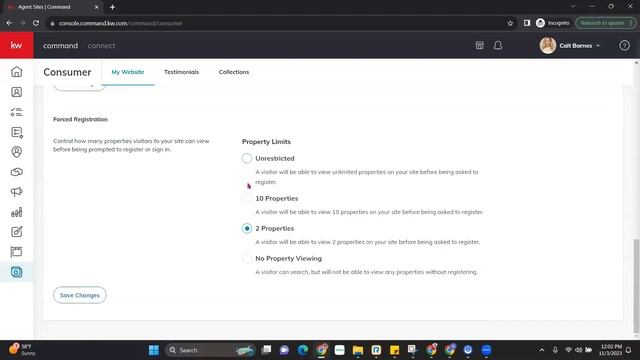Click the taskbar Search box
Image resolution: width=640 pixels, height=360 pixels.
pos(211,350)
